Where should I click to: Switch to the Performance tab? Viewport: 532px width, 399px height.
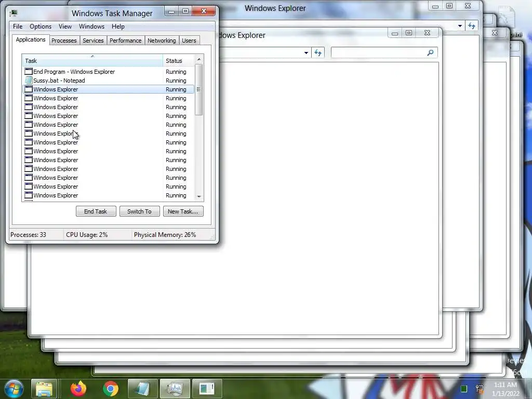point(126,41)
